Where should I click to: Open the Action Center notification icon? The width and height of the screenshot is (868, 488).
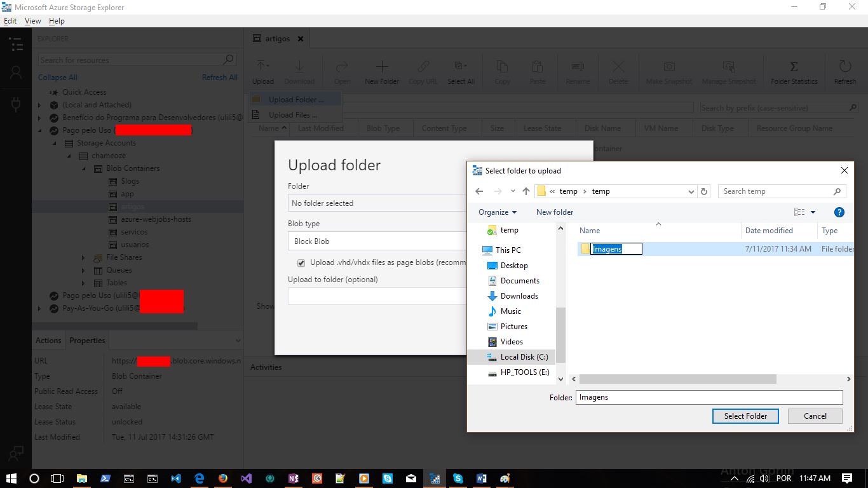(847, 478)
